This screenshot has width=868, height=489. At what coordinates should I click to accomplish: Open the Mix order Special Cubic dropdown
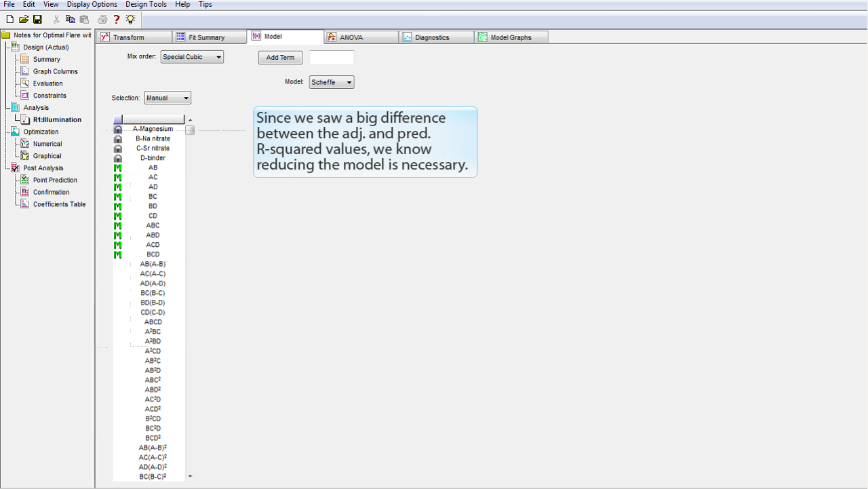[193, 57]
